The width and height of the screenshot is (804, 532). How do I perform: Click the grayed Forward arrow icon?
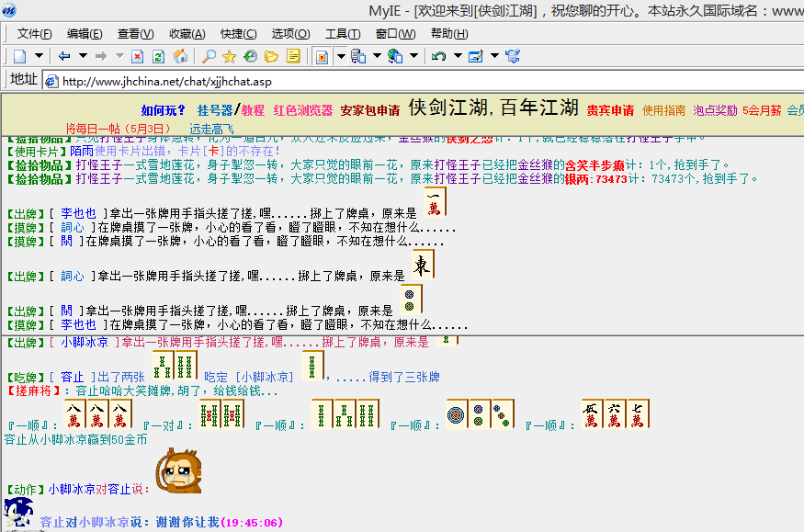pos(101,56)
